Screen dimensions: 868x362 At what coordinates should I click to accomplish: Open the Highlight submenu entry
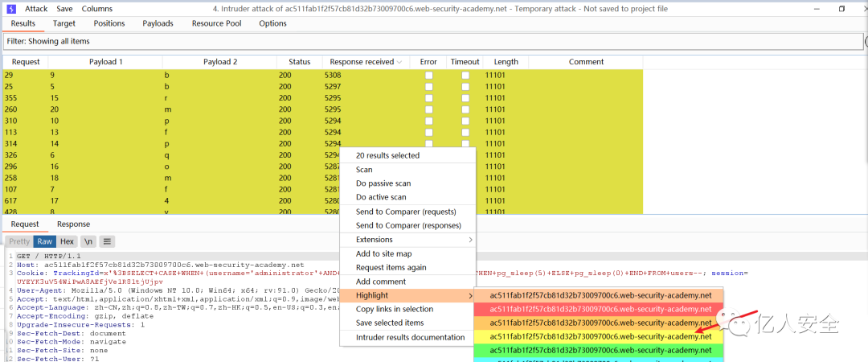[407, 295]
